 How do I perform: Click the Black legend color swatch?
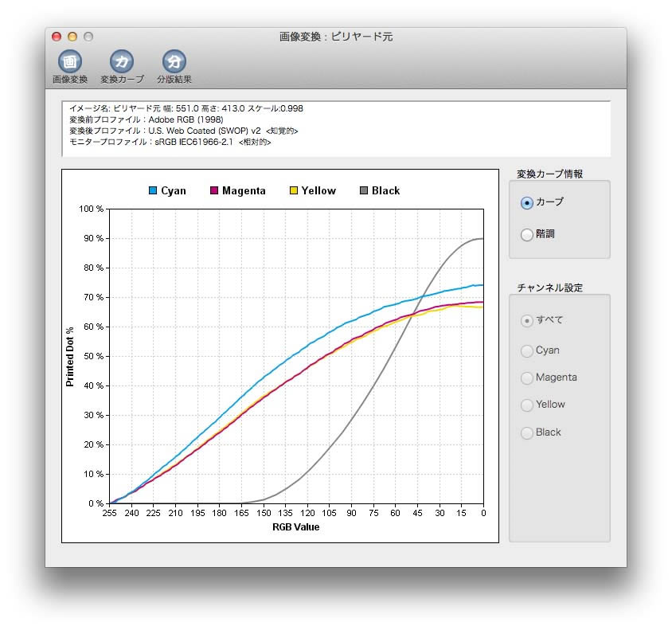364,191
